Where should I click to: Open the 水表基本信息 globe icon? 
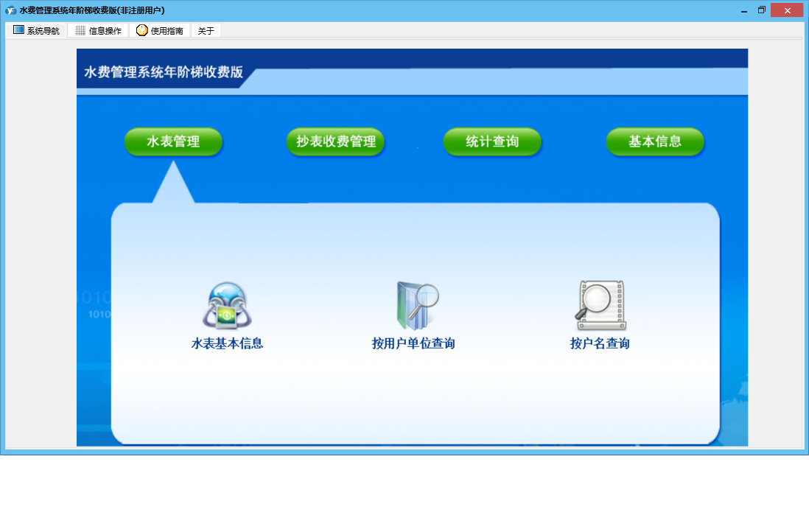pos(227,306)
